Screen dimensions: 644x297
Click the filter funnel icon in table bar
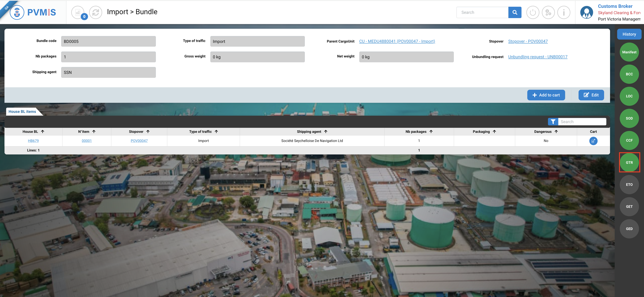tap(553, 122)
